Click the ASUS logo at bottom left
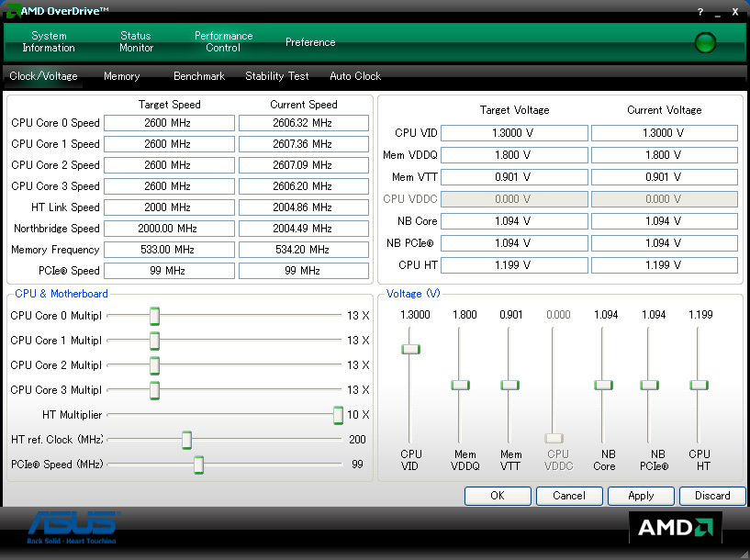 pos(73,526)
